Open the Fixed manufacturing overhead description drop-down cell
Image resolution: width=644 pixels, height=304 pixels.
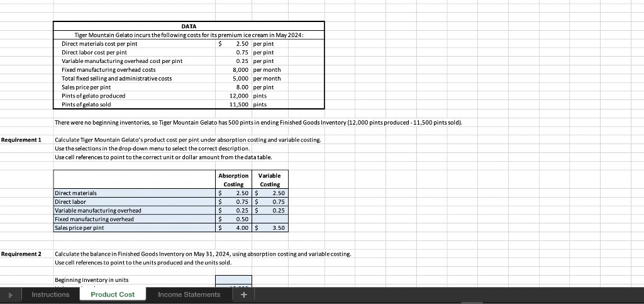(x=135, y=219)
